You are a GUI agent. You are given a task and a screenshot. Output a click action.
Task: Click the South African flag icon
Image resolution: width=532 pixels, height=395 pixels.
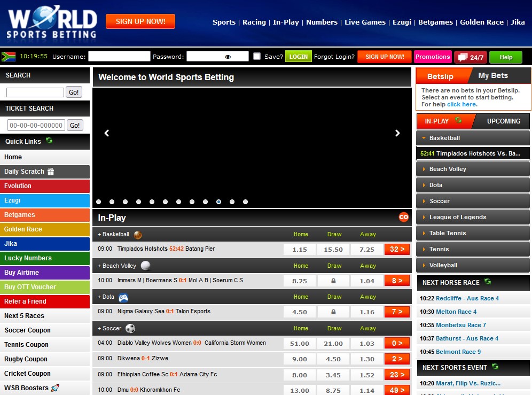tap(9, 56)
